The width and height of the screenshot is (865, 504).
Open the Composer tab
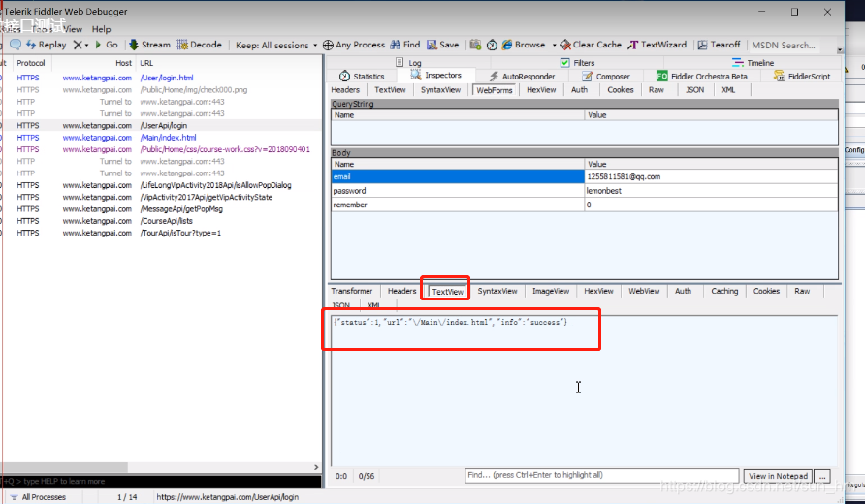pyautogui.click(x=606, y=77)
